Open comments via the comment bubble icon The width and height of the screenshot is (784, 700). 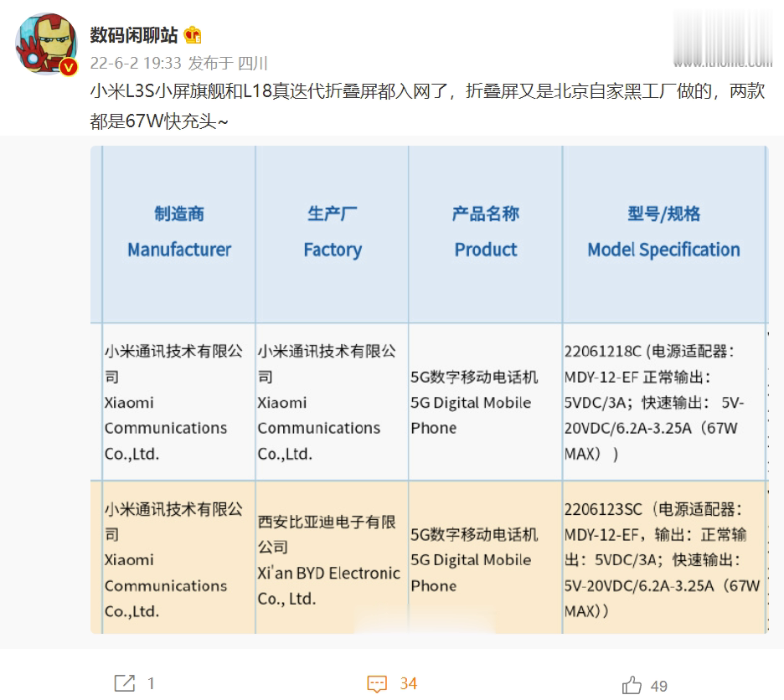tap(377, 683)
